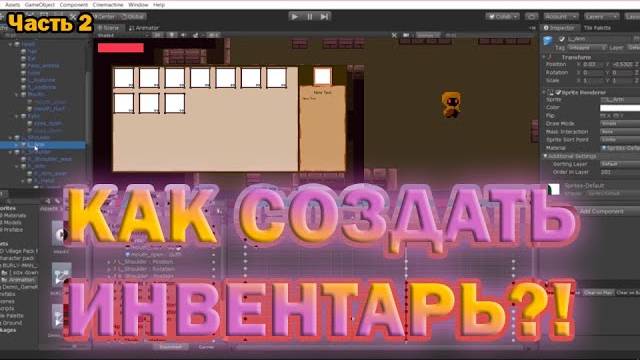The image size is (640, 360).
Task: Collapse the Sprite Renderer component
Action: coord(545,93)
